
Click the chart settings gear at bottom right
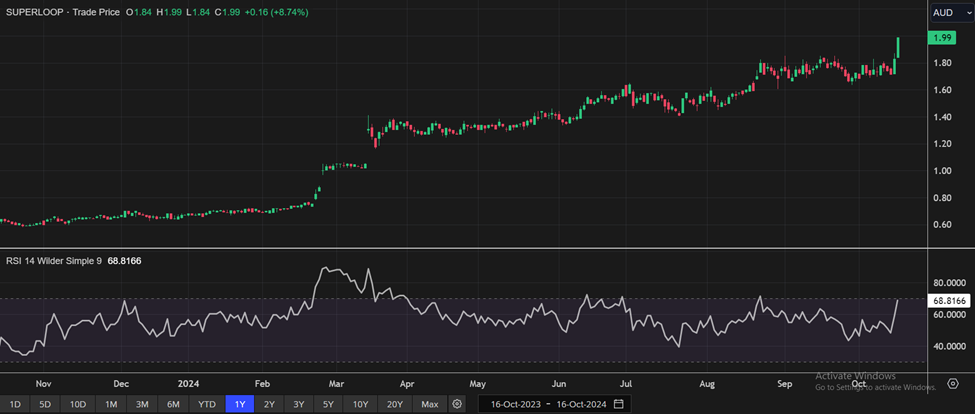[x=953, y=384]
